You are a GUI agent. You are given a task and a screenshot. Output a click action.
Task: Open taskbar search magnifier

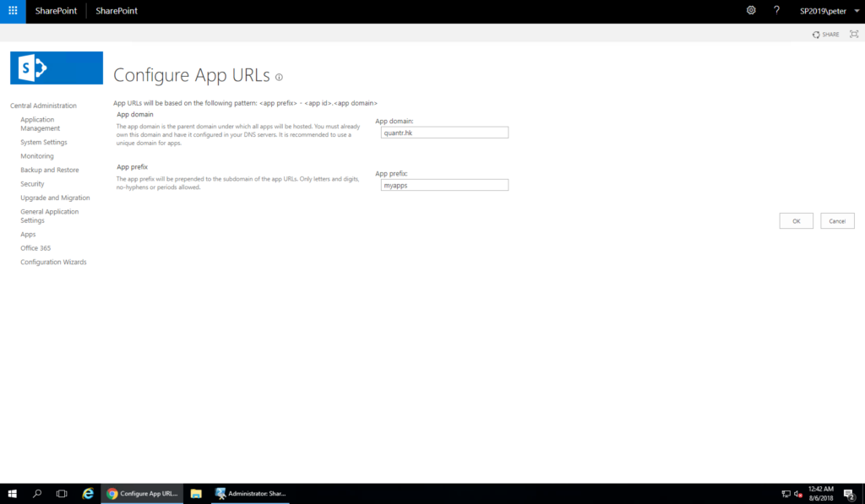coord(37,494)
